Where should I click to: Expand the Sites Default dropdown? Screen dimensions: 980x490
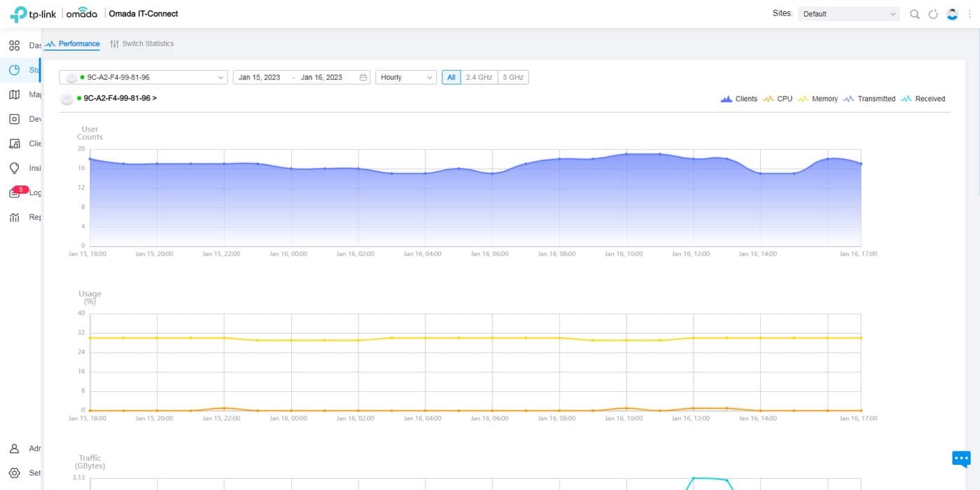pos(848,14)
